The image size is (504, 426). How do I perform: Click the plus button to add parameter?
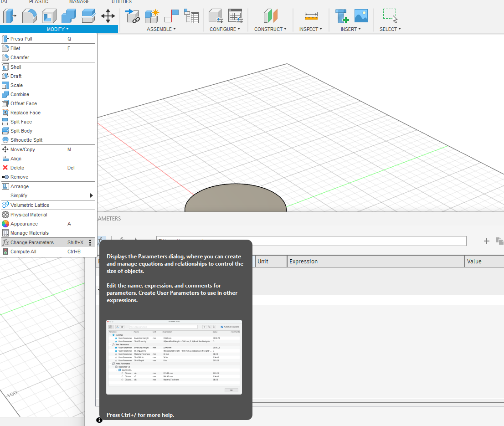coord(486,241)
